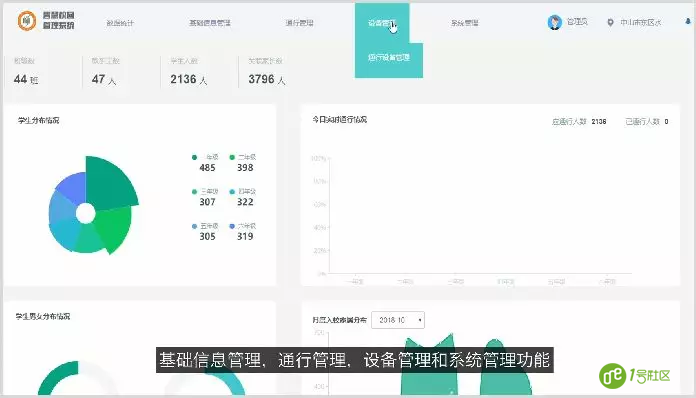
Task: Select 通行设备管理 in the dropdown submenu
Action: [389, 58]
